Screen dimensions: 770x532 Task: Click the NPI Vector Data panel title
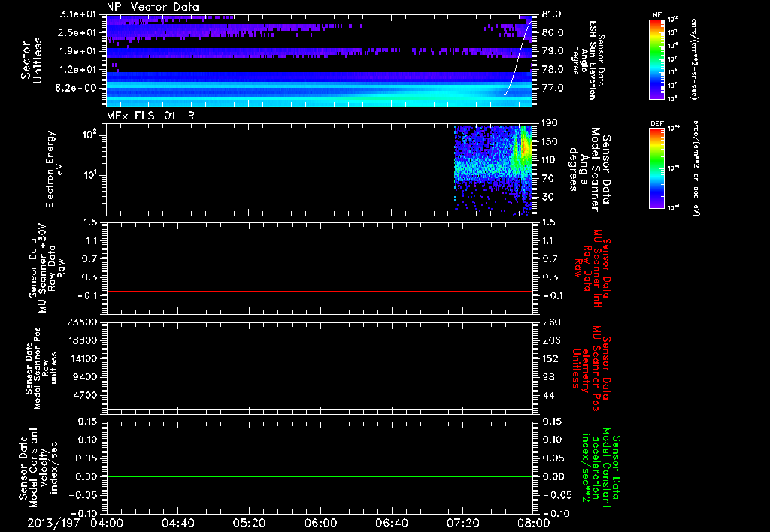pos(153,7)
